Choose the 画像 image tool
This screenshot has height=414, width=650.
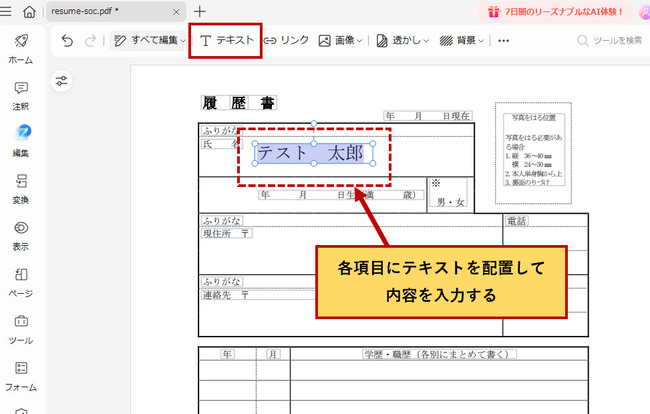click(x=336, y=40)
